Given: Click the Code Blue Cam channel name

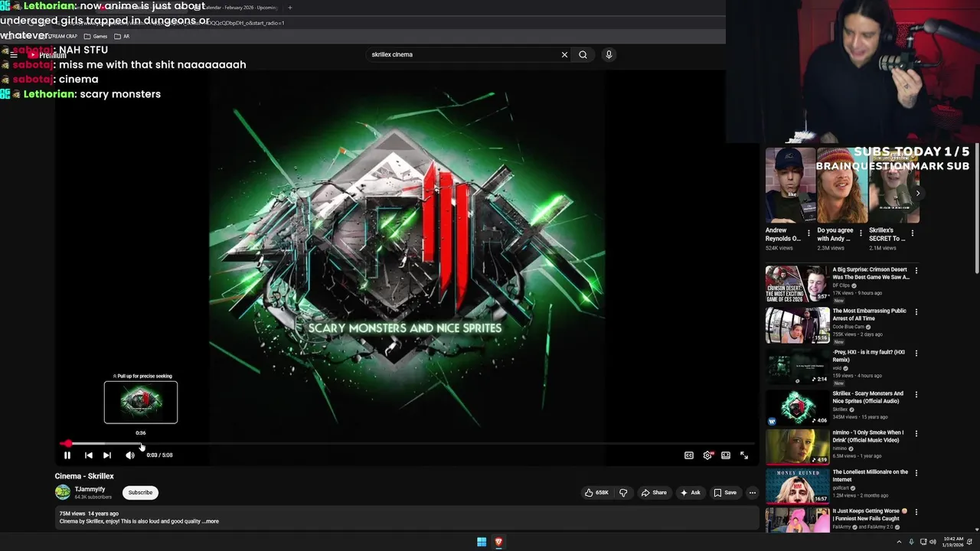Looking at the screenshot, I should click(848, 327).
